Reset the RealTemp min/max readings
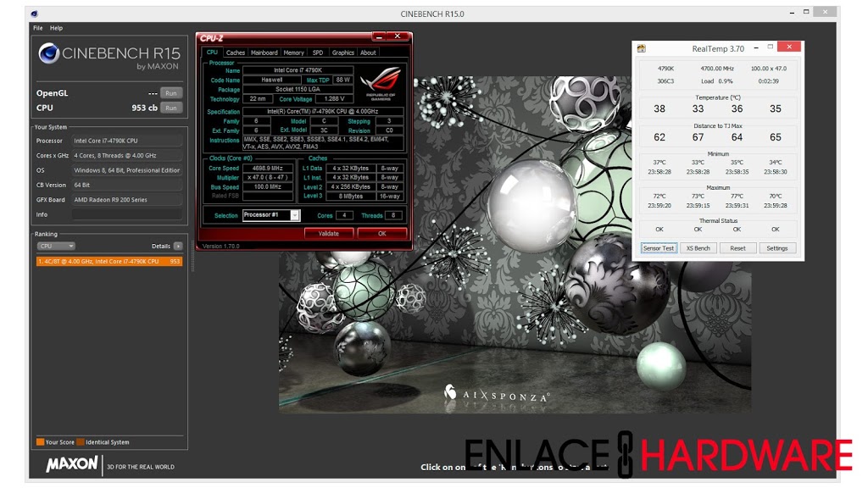The image size is (868, 488). (x=737, y=248)
